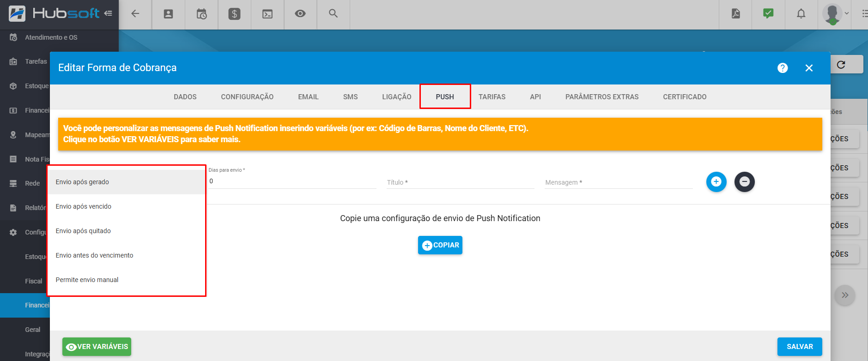Click the Dias para envio field
Image resolution: width=868 pixels, height=361 pixels.
pos(292,181)
